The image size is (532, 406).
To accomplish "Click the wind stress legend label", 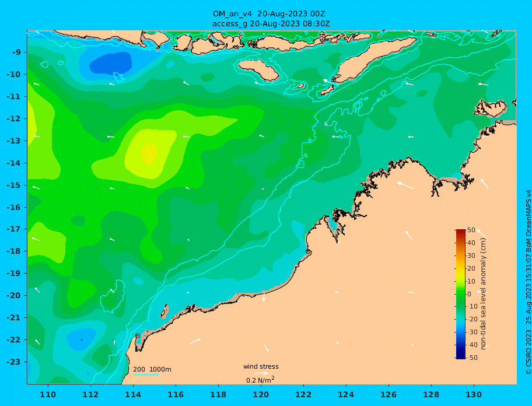I will click(x=261, y=366).
